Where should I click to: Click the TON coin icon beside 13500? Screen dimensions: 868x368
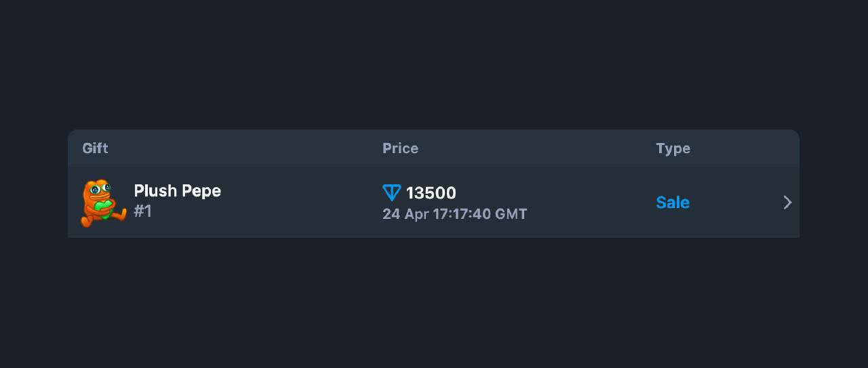[392, 193]
